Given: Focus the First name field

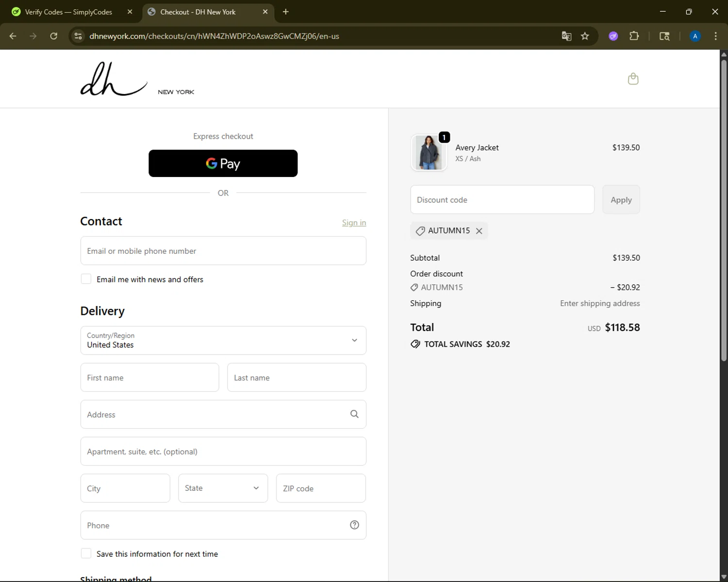Looking at the screenshot, I should (x=149, y=377).
